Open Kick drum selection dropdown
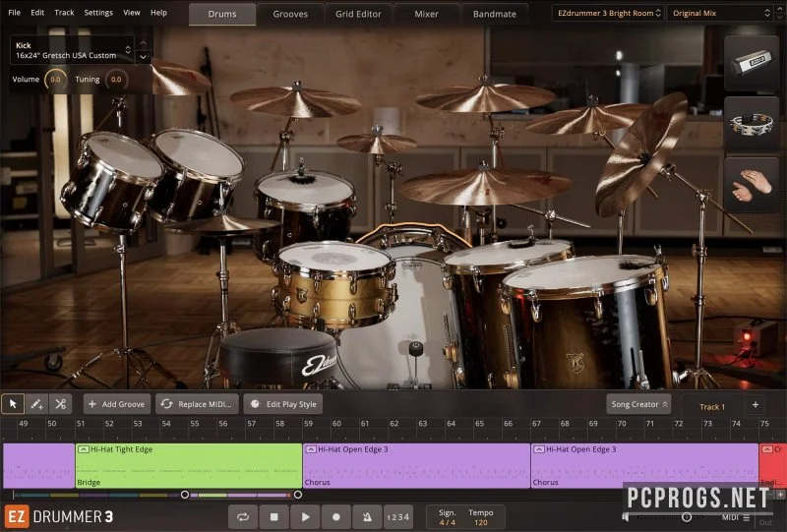Image resolution: width=787 pixels, height=532 pixels. [72, 50]
